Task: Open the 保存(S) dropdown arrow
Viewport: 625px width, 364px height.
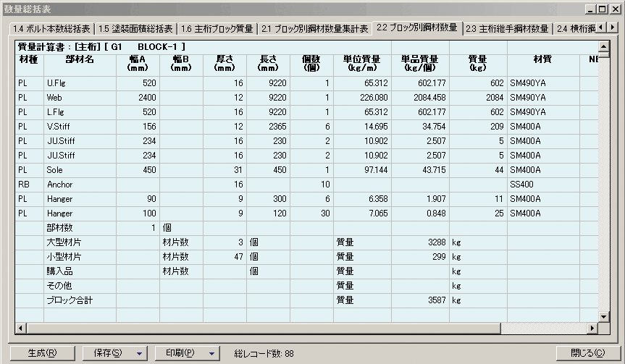Action: click(x=140, y=353)
